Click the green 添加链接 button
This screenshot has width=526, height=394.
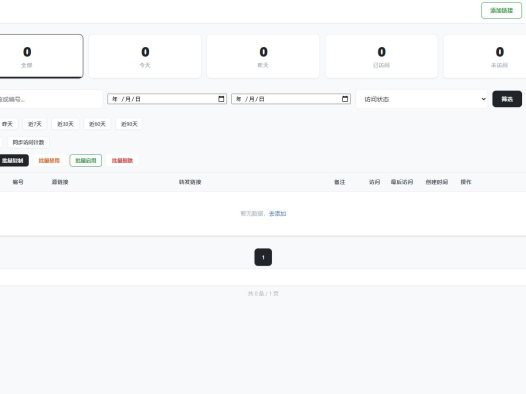[502, 10]
